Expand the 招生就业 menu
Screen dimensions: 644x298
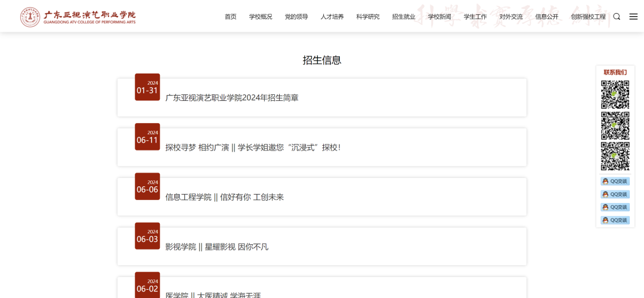pyautogui.click(x=404, y=17)
